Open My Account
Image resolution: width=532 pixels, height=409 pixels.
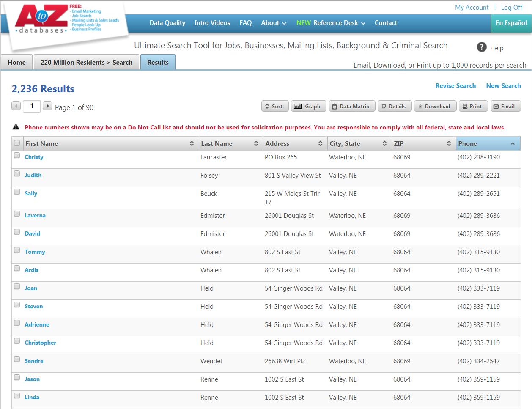click(472, 8)
